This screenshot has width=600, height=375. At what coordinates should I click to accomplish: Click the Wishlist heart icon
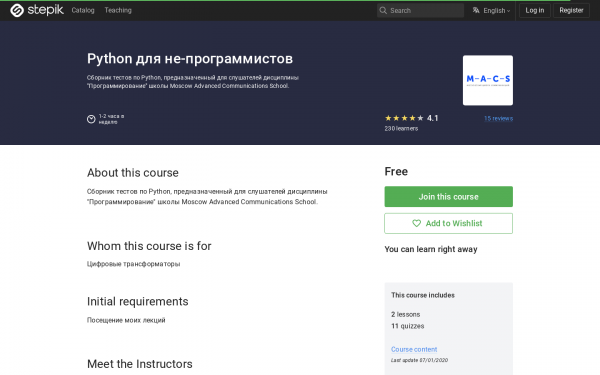[416, 223]
